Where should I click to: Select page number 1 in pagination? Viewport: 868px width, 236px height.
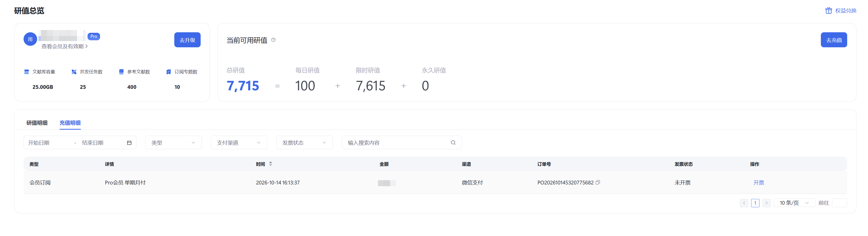click(755, 203)
